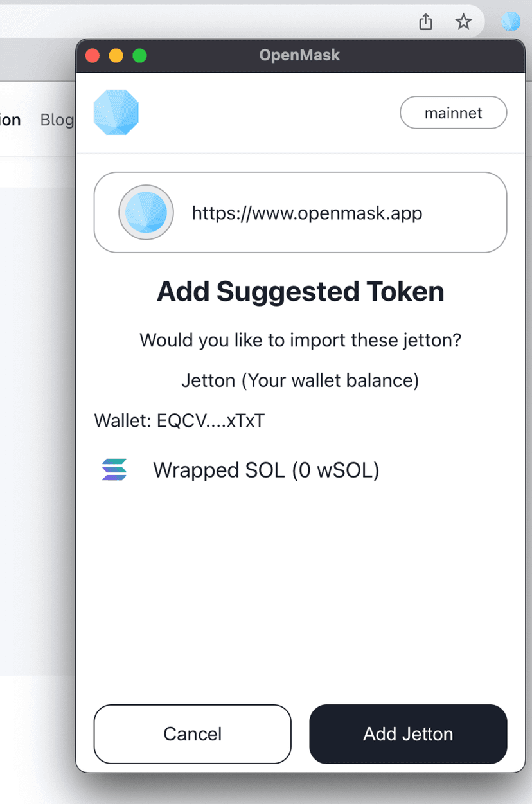Close the OpenMask popup window
Screen dimensions: 532x804
pos(93,56)
